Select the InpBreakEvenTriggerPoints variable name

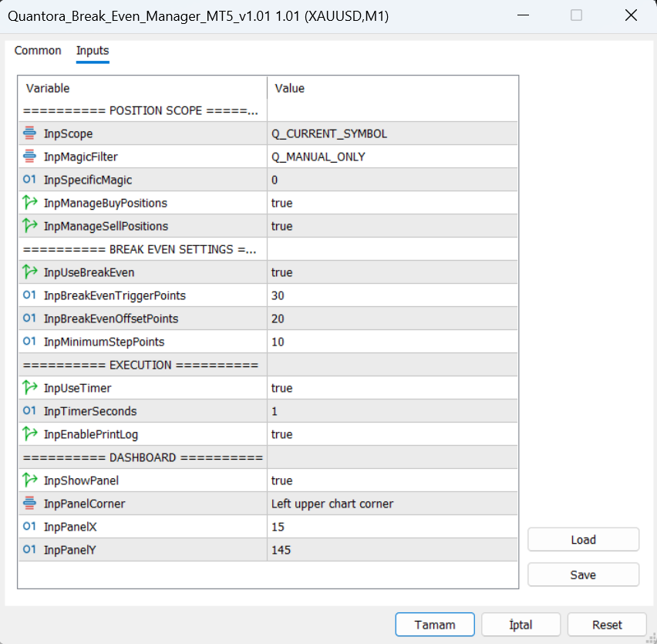(115, 295)
